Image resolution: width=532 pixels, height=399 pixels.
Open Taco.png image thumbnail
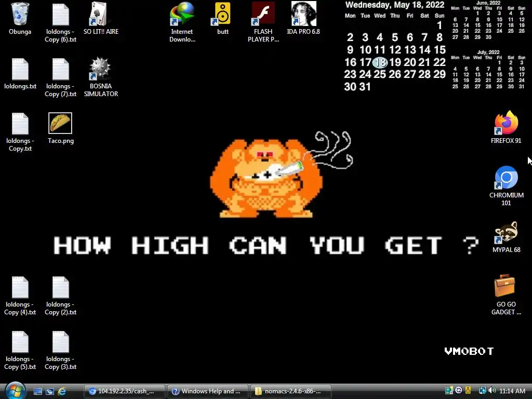click(60, 128)
